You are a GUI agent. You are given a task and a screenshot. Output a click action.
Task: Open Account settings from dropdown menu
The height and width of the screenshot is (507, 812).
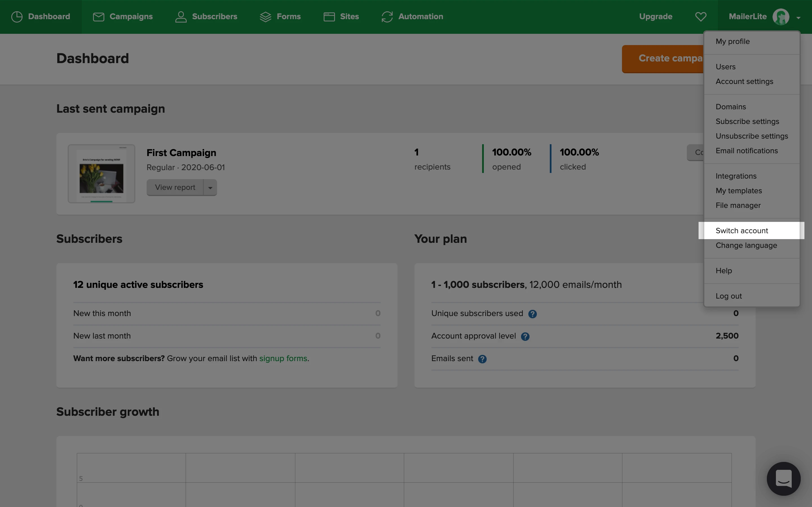[744, 81]
